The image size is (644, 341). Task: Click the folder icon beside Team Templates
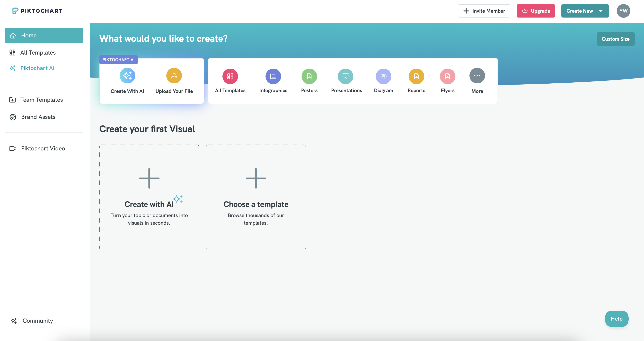click(12, 100)
